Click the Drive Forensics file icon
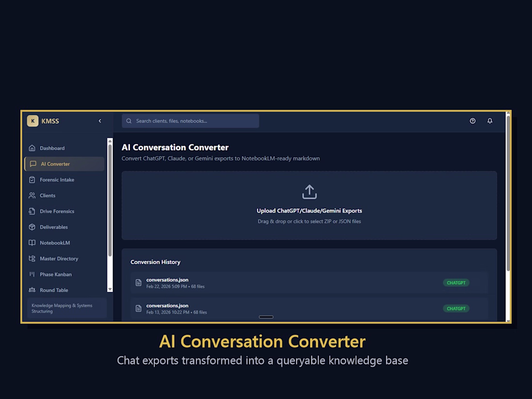The image size is (532, 399). click(x=32, y=211)
